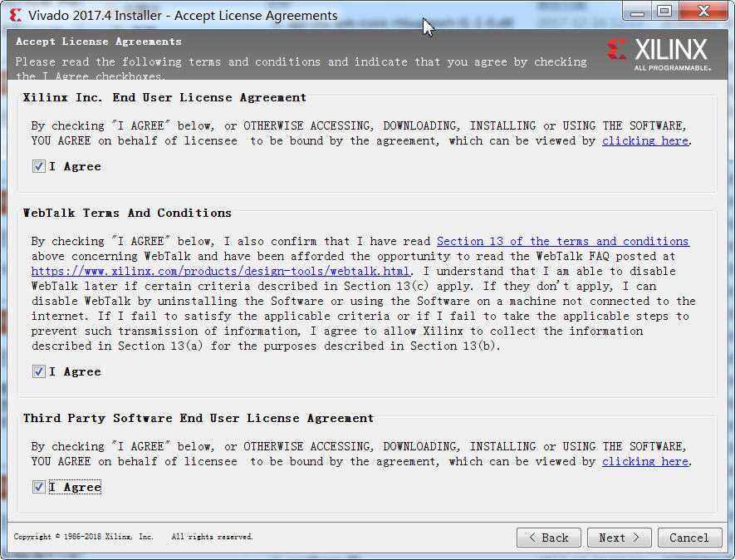Open the WebTalk FAQ URL link
Viewport: 735px width, 560px height.
220,271
